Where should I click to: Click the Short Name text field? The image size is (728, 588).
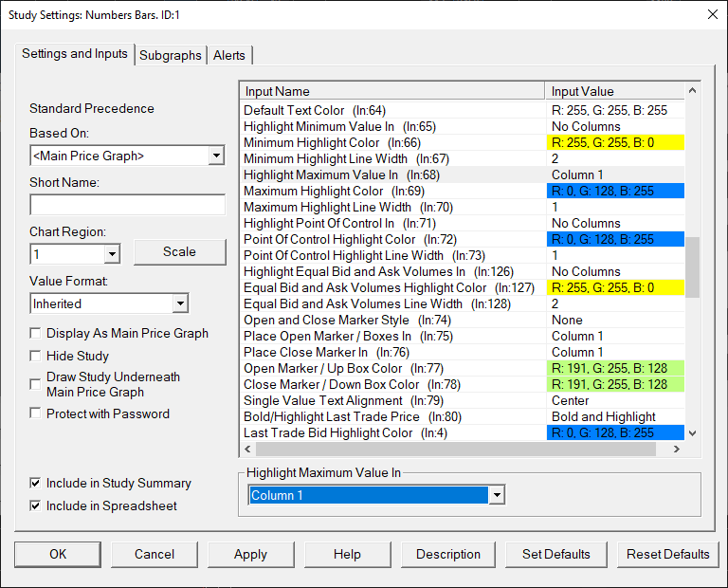point(128,205)
